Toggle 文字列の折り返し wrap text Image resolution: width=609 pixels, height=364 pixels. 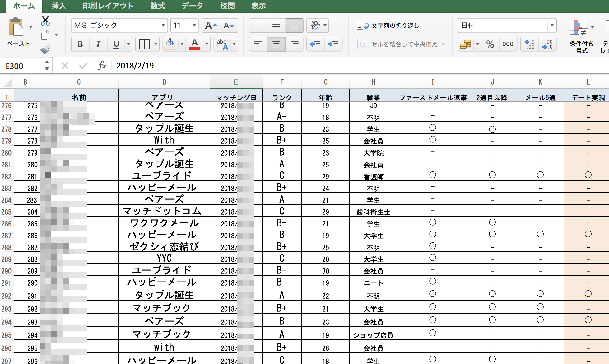388,26
